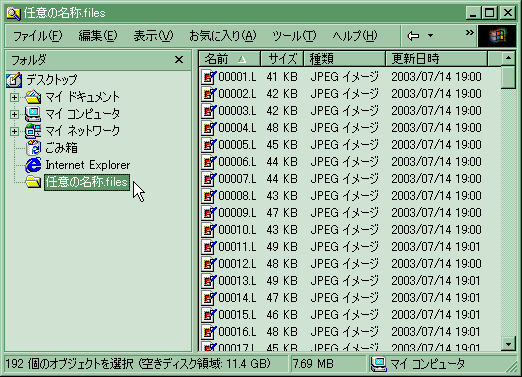Close the フォルダ pane

tap(179, 60)
